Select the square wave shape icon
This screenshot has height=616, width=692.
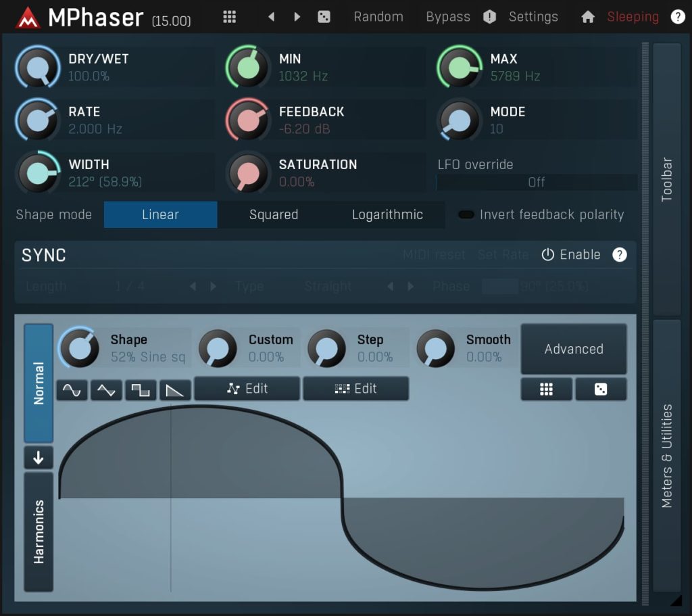coord(140,389)
